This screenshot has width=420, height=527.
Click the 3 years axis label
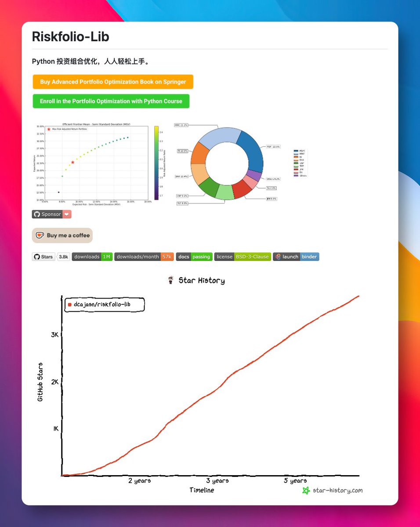pos(217,481)
